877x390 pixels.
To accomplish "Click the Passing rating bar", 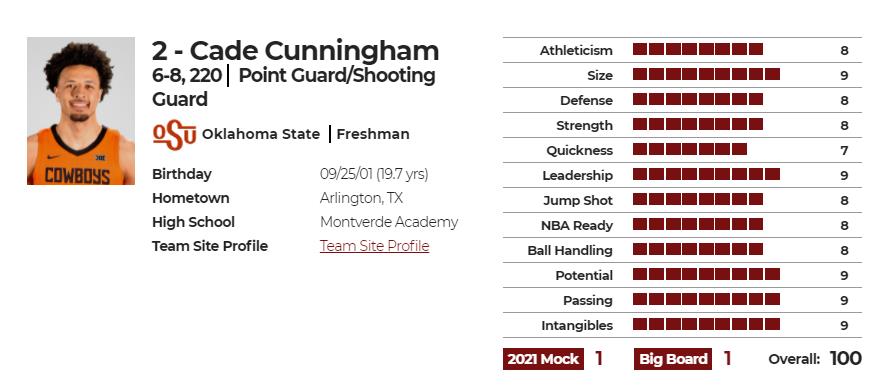I will point(706,299).
